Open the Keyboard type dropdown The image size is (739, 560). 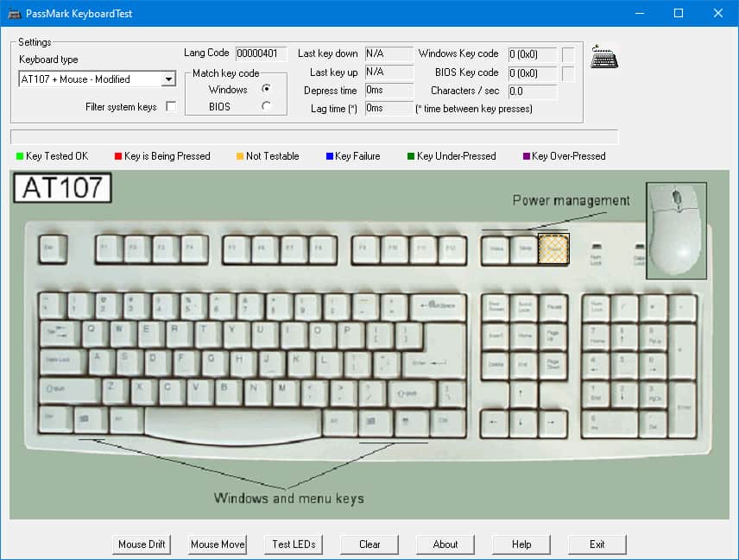tap(168, 79)
